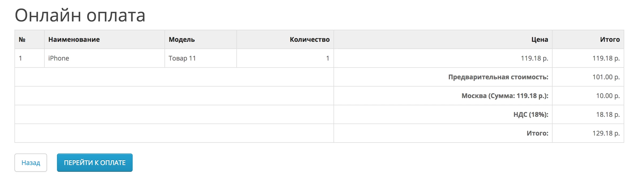Click the Москва shipping sum label

pyautogui.click(x=505, y=96)
